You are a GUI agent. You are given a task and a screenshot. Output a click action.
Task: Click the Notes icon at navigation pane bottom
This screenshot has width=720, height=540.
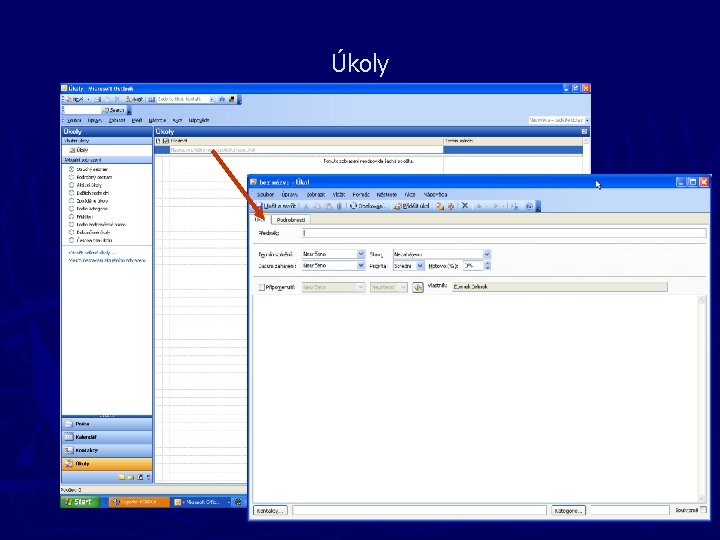point(121,478)
